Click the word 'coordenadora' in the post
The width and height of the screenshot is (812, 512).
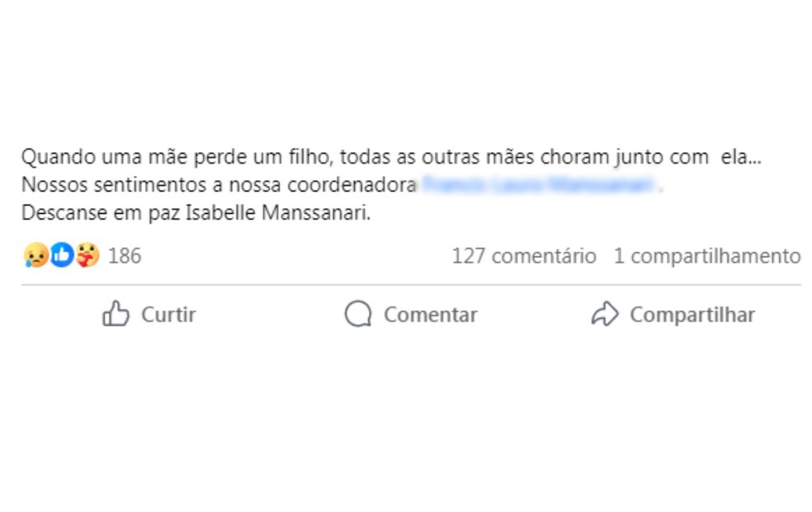(x=352, y=184)
